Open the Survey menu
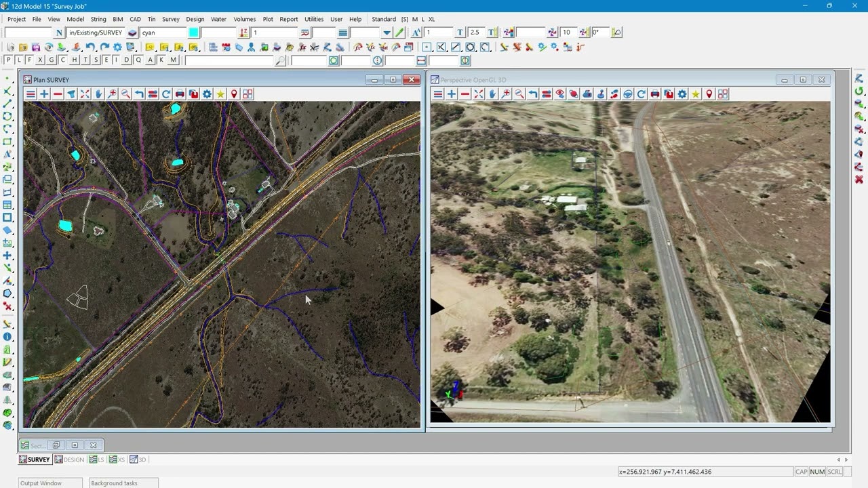Image resolution: width=868 pixels, height=488 pixels. 171,19
